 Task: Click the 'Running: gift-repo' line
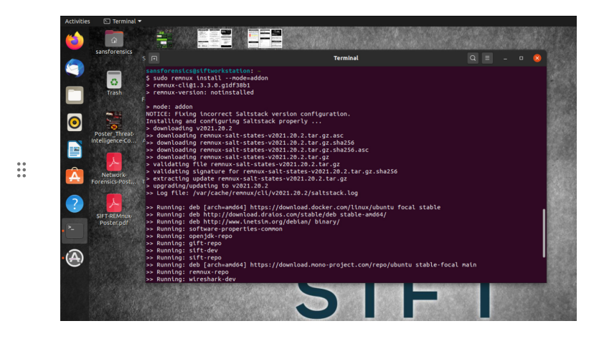tap(184, 244)
